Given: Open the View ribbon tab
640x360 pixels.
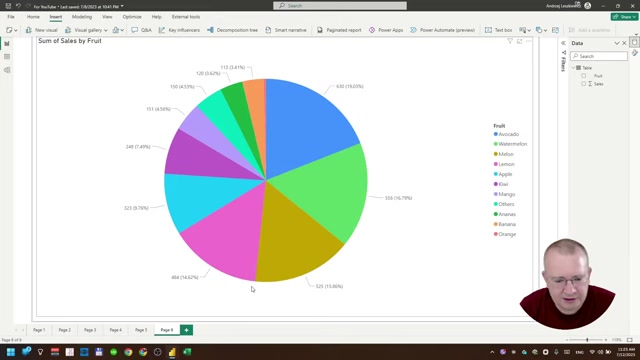Looking at the screenshot, I should click(107, 17).
